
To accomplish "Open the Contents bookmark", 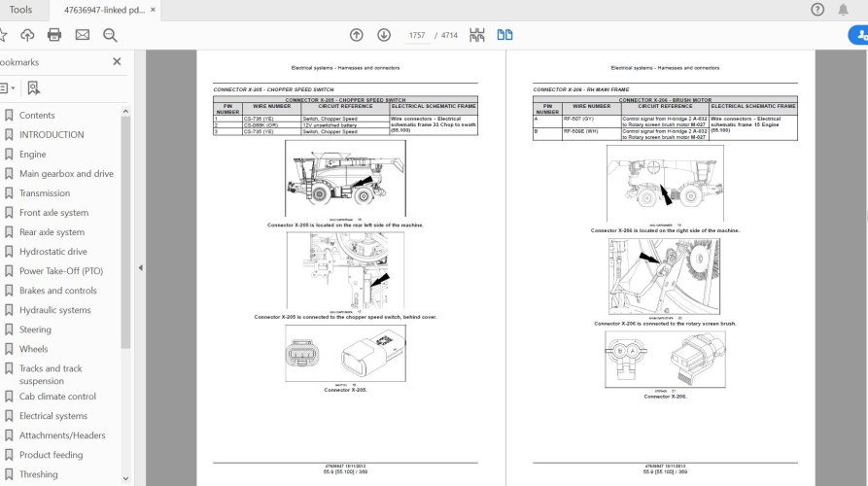I will click(x=37, y=115).
